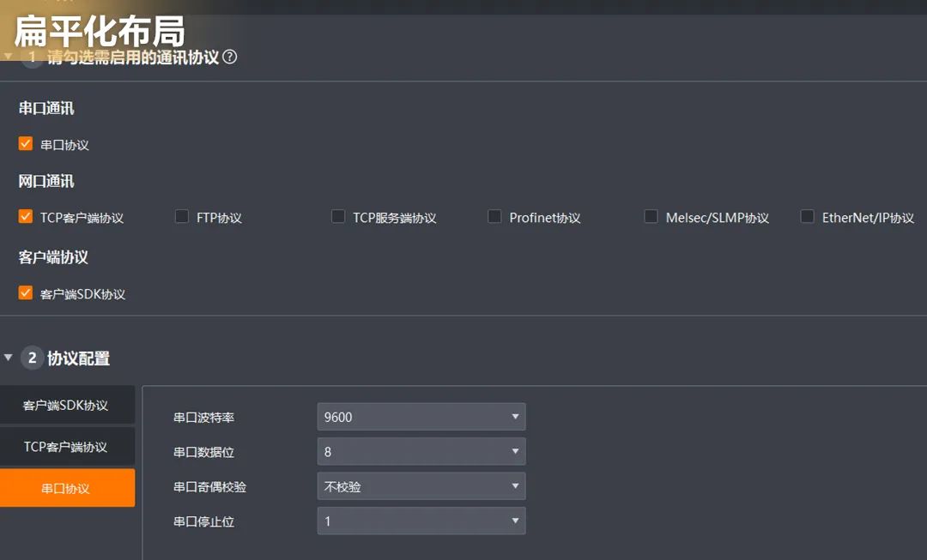Switch to the TCP客户端协议 config tab
Viewport: 927px width, 560px height.
tap(66, 447)
